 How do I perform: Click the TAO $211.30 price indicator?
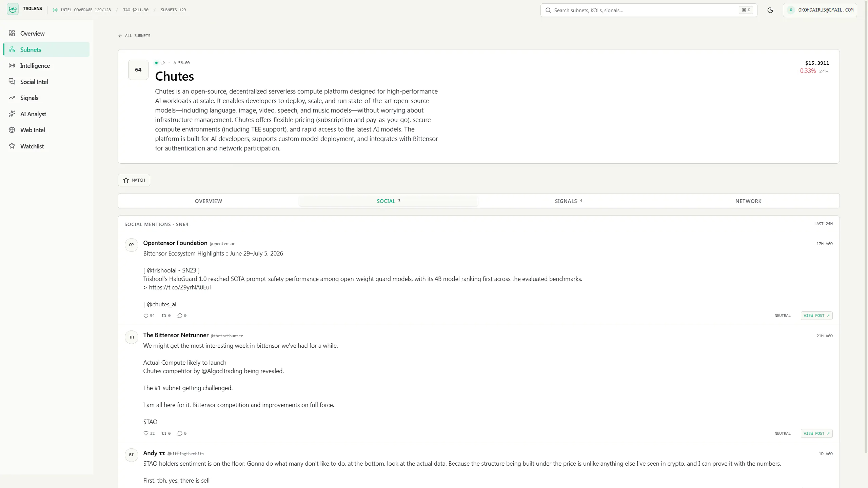point(136,10)
